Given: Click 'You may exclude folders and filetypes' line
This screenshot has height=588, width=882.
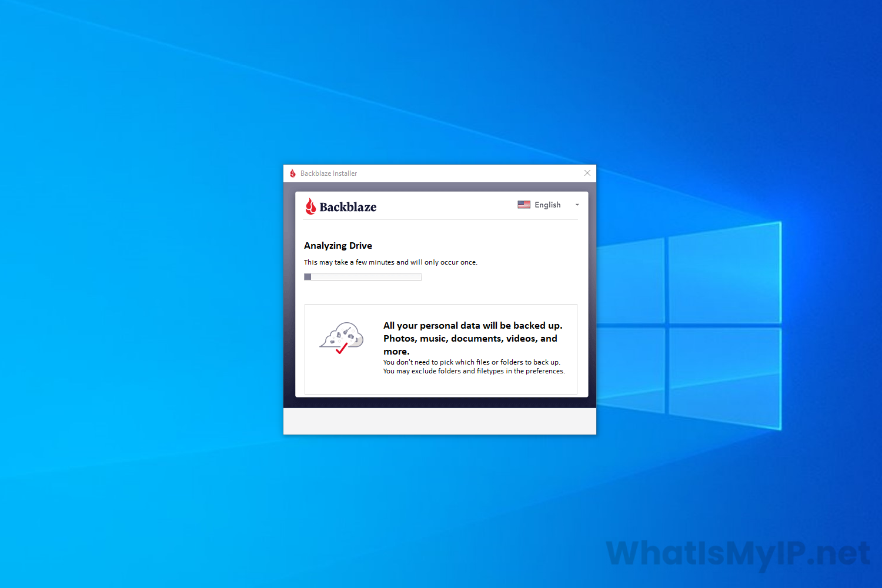Looking at the screenshot, I should click(x=474, y=371).
